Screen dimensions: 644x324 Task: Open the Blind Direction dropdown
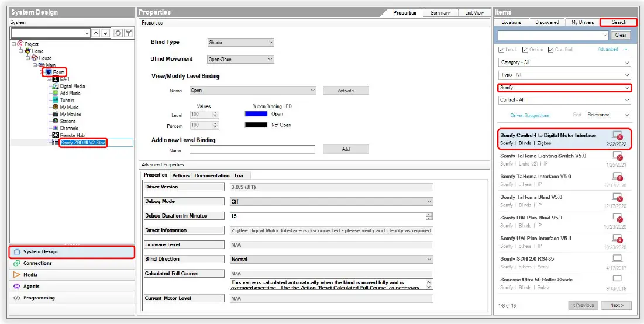click(x=331, y=260)
